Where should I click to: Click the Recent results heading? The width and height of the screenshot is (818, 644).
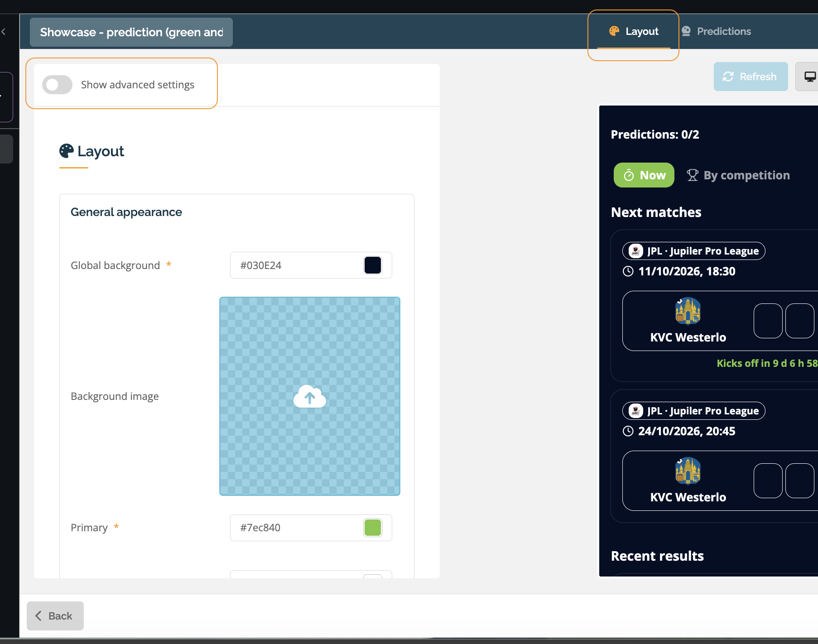[657, 556]
